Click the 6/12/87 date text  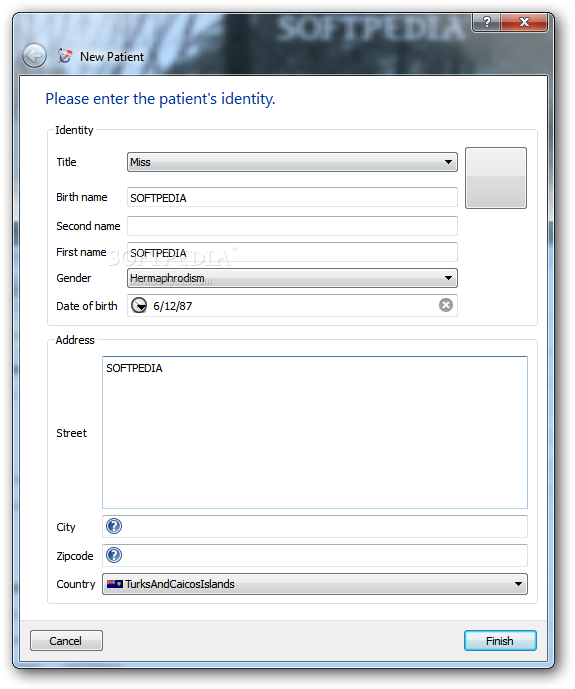(x=172, y=306)
